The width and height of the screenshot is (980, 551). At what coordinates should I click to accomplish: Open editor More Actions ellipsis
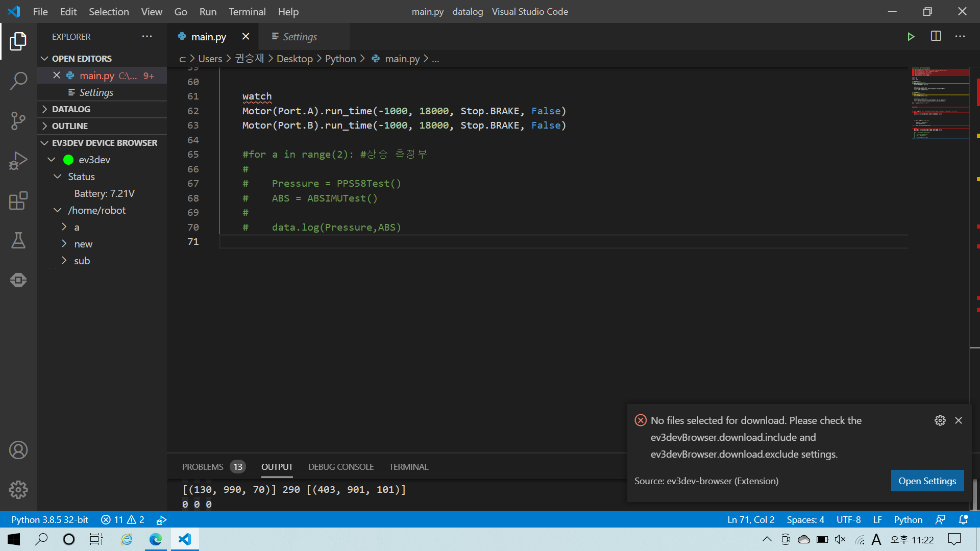[x=960, y=37]
